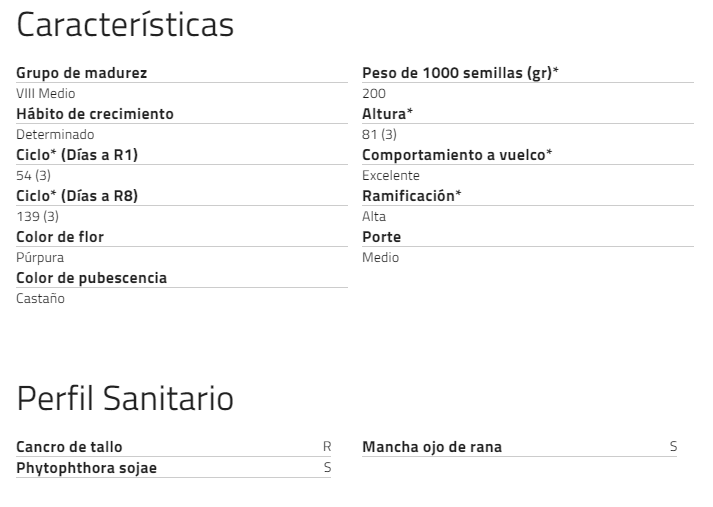Image resolution: width=713 pixels, height=507 pixels.
Task: Click the Cancro de tallo row
Action: click(x=174, y=447)
